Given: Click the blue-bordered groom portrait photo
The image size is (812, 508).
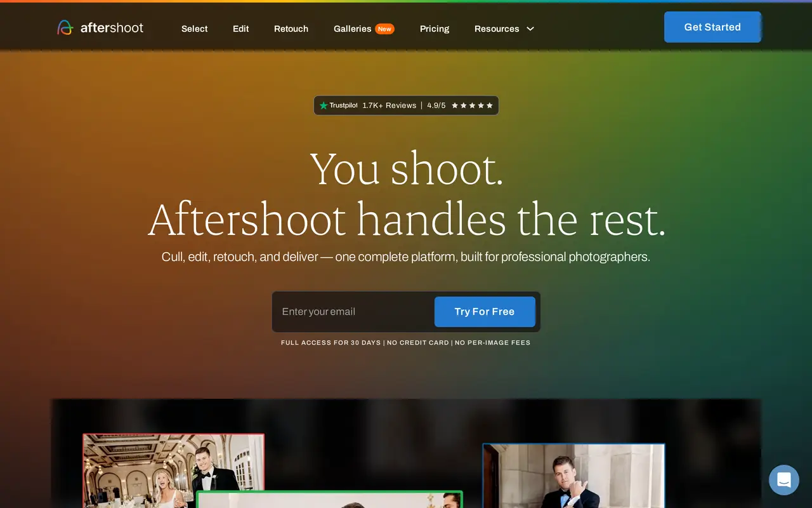Looking at the screenshot, I should pos(573,476).
